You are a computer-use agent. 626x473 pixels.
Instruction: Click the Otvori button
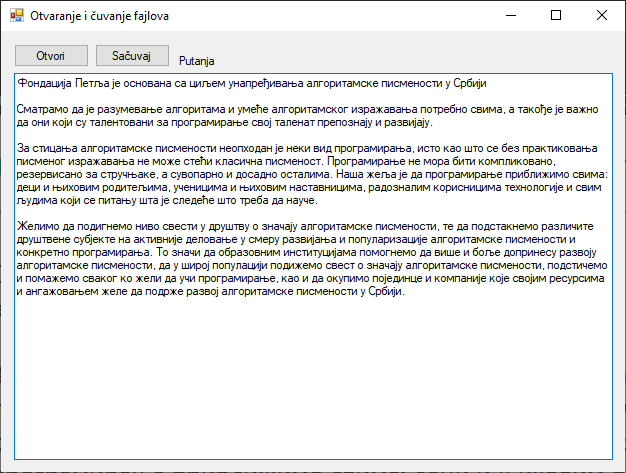[x=51, y=56]
